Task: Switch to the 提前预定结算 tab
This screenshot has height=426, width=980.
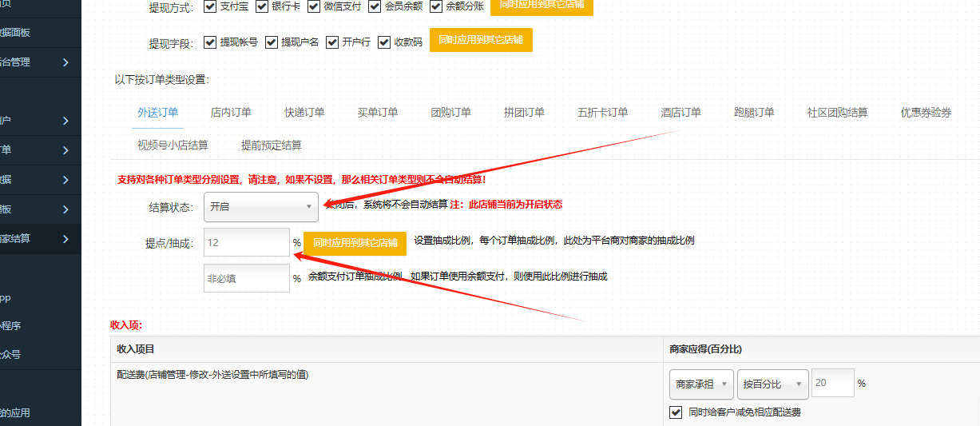Action: 272,145
